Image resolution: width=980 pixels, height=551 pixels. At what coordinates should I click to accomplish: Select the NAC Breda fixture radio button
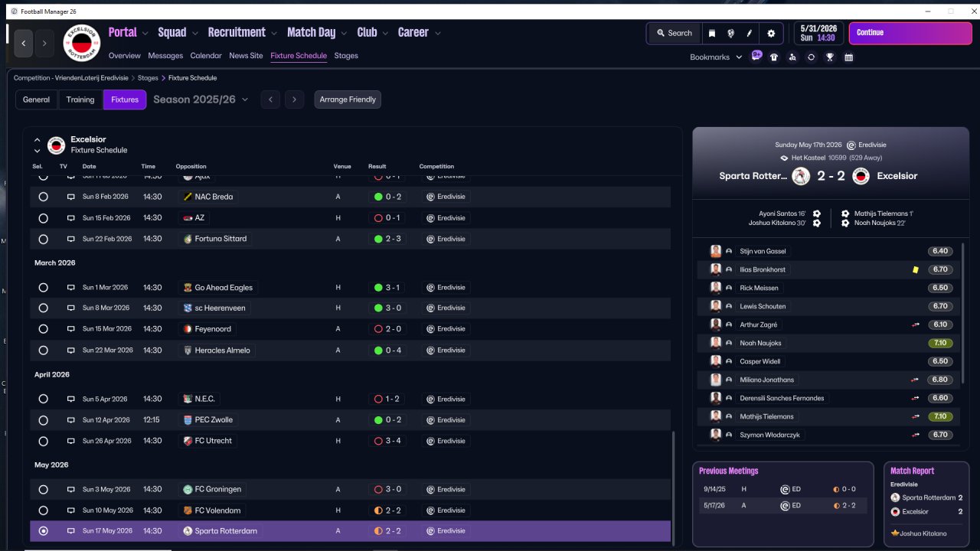coord(43,197)
